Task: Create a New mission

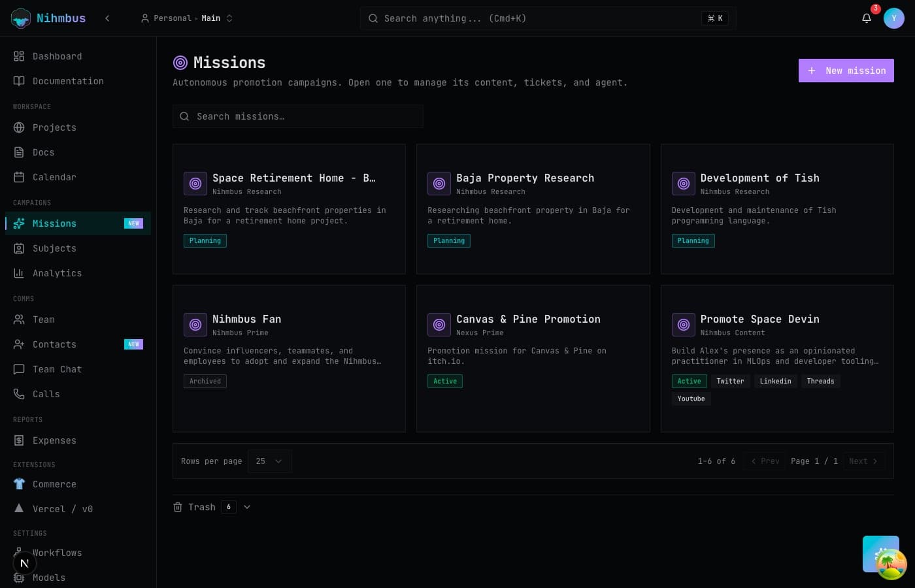Action: coord(846,71)
